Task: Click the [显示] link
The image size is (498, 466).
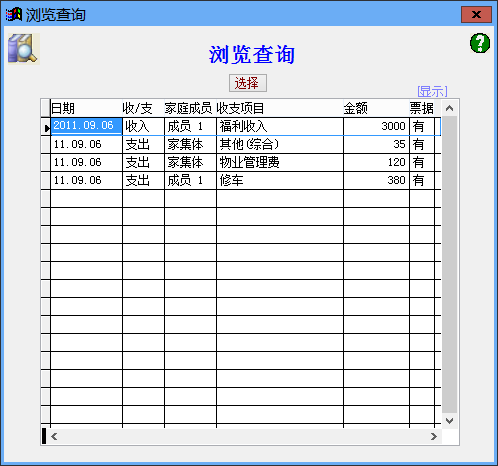Action: click(432, 91)
